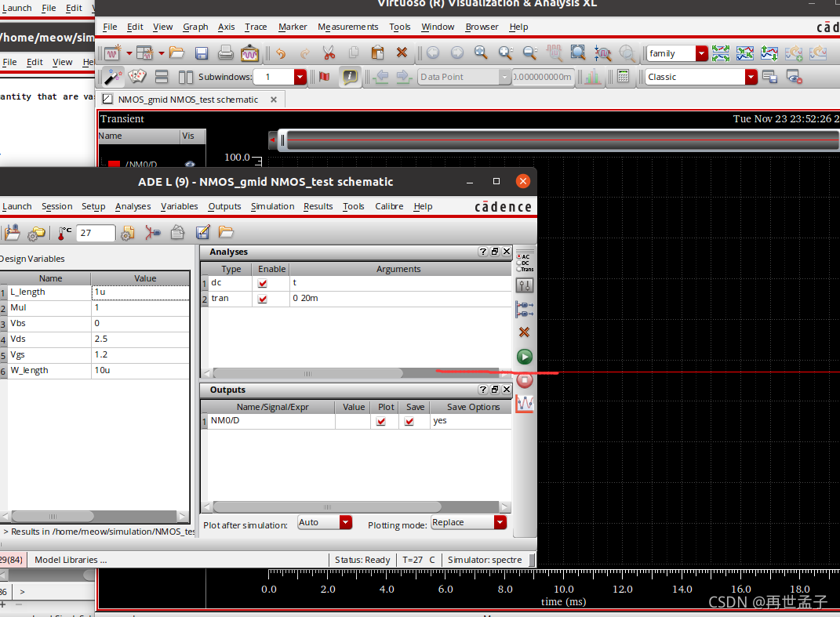The height and width of the screenshot is (617, 840).
Task: Open the Subwindows count dropdown
Action: click(x=300, y=77)
